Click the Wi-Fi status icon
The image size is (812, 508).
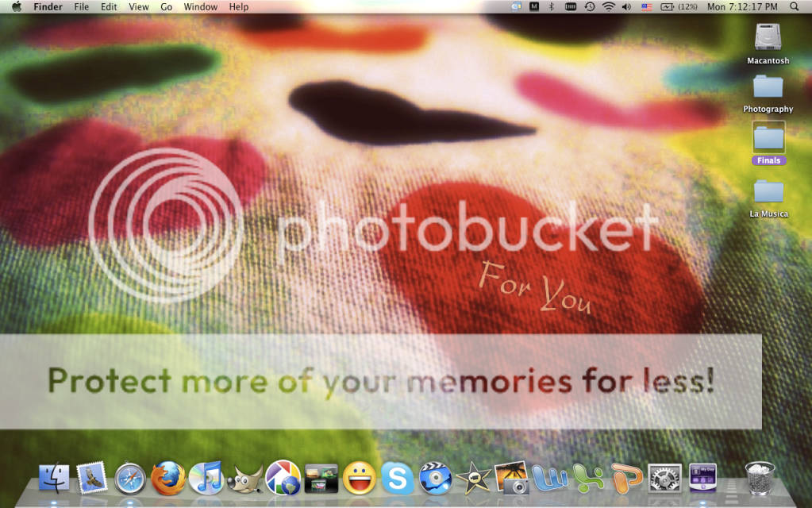coord(609,6)
